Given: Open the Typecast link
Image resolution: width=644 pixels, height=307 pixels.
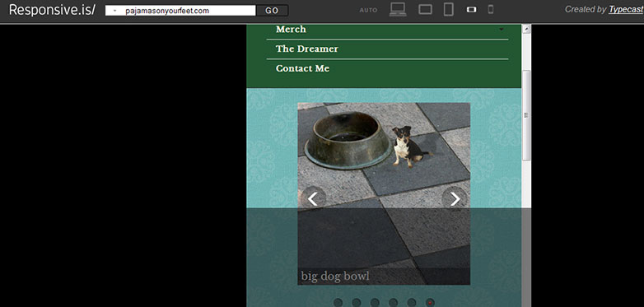Looking at the screenshot, I should click(626, 9).
